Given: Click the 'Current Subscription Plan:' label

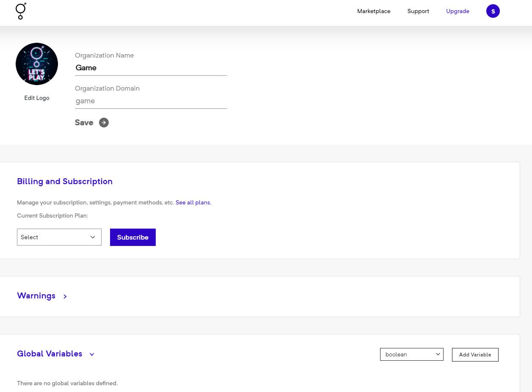Looking at the screenshot, I should (x=52, y=215).
